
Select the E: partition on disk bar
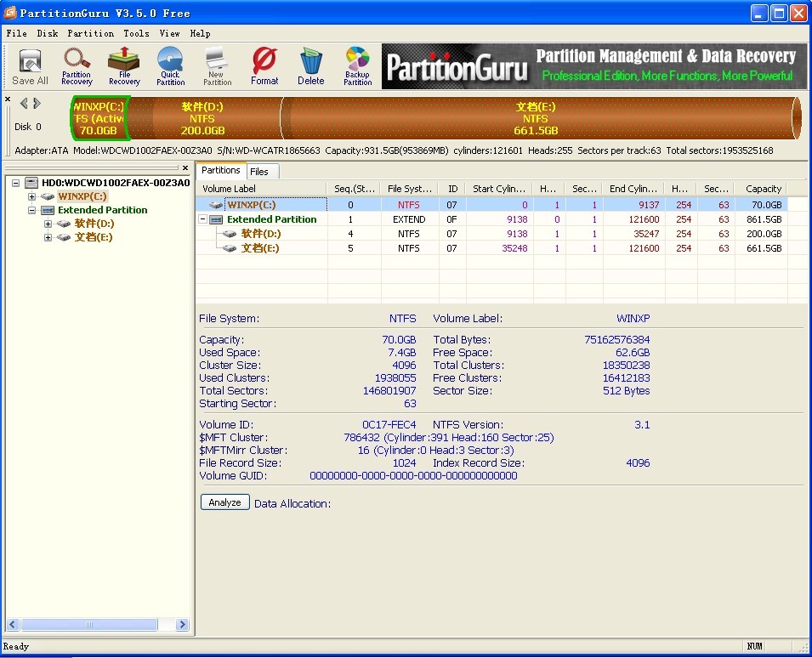coord(536,118)
